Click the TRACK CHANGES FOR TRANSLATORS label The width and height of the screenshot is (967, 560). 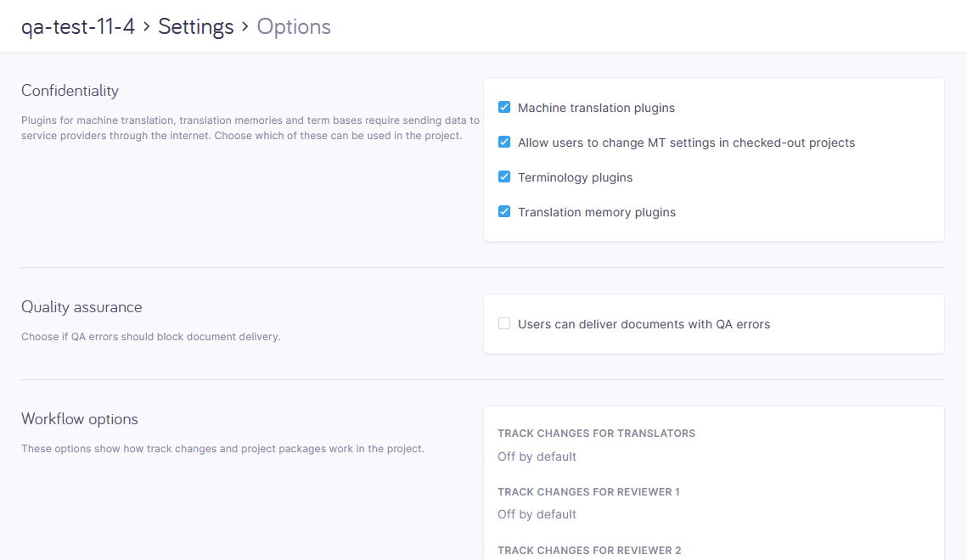[x=596, y=433]
